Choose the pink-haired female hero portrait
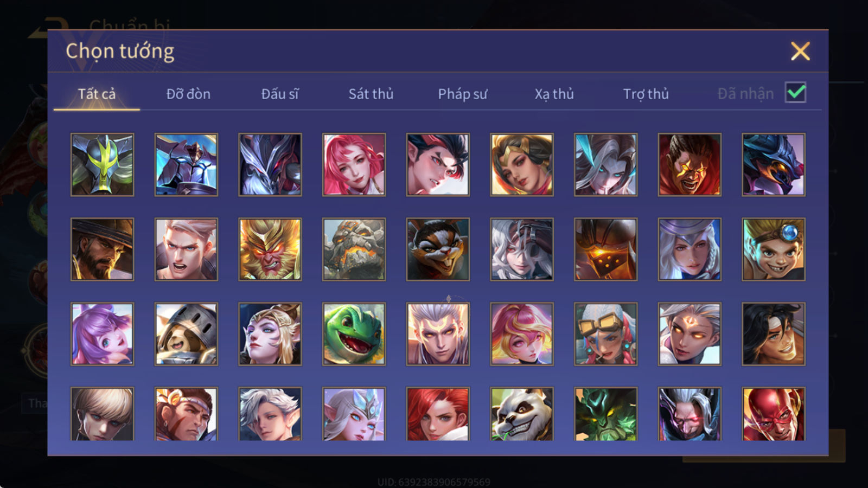This screenshot has height=488, width=868. [x=354, y=165]
